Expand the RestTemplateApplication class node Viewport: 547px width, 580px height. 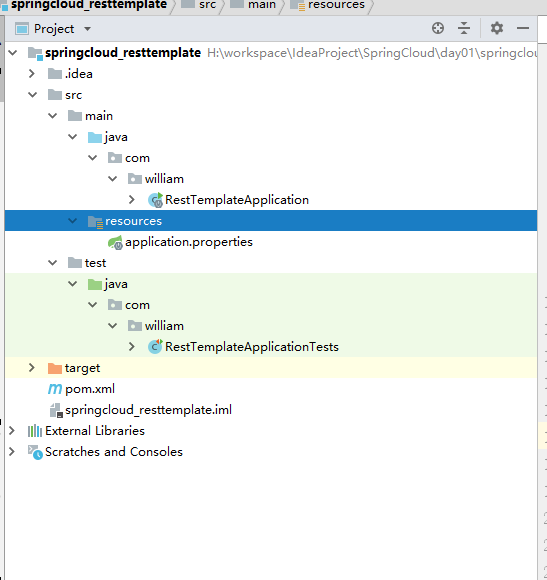132,200
